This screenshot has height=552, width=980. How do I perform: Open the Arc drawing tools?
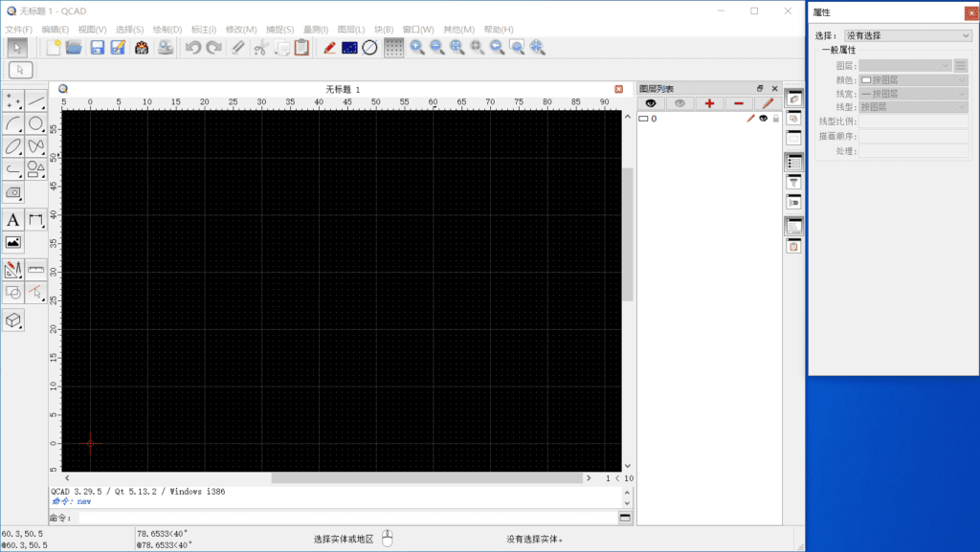coord(13,123)
